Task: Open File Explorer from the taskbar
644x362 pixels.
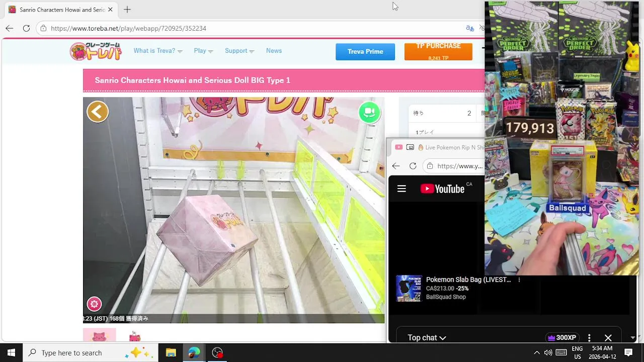Action: (171, 352)
